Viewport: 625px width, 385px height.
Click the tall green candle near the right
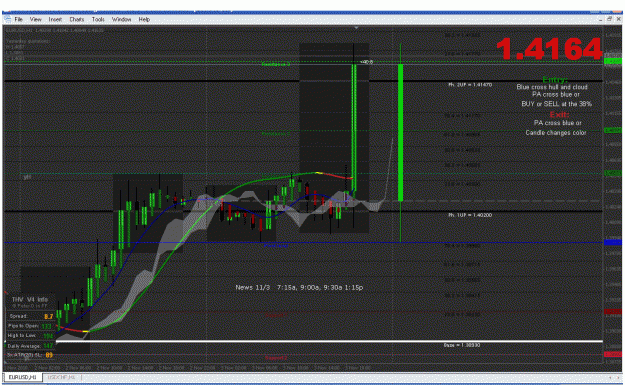click(x=401, y=133)
